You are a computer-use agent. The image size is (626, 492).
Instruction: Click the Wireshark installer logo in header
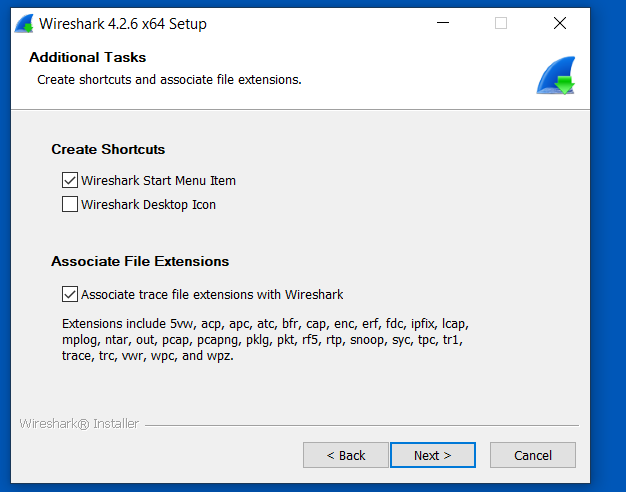coord(553,76)
